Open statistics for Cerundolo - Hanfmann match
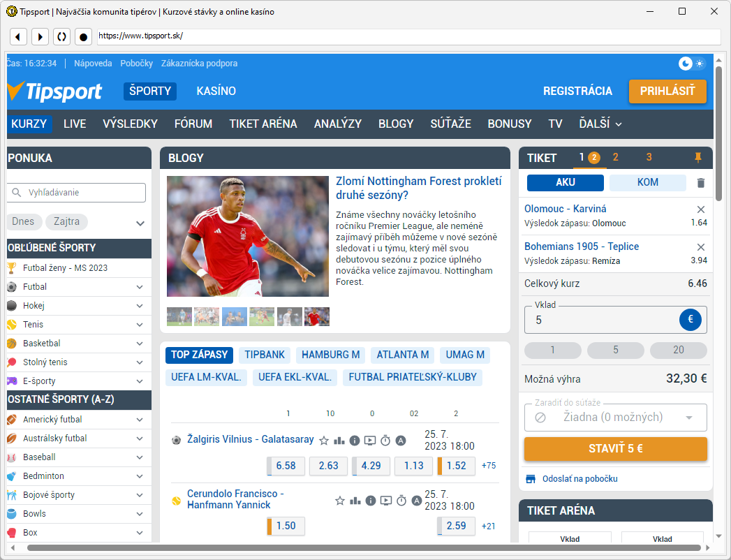This screenshot has width=731, height=560. 355,501
